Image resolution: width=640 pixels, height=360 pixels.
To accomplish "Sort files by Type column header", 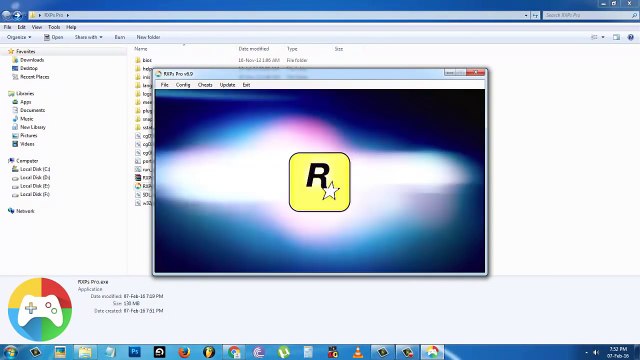I will (x=292, y=49).
